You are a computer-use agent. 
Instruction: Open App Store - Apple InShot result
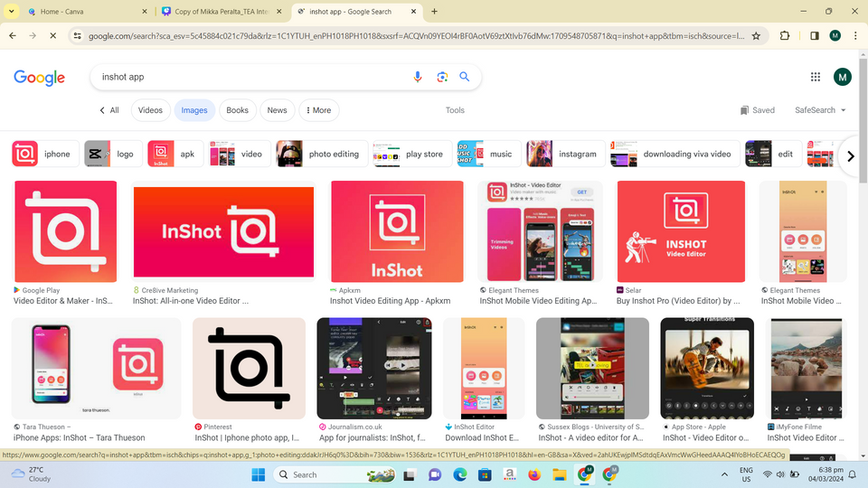[707, 368]
